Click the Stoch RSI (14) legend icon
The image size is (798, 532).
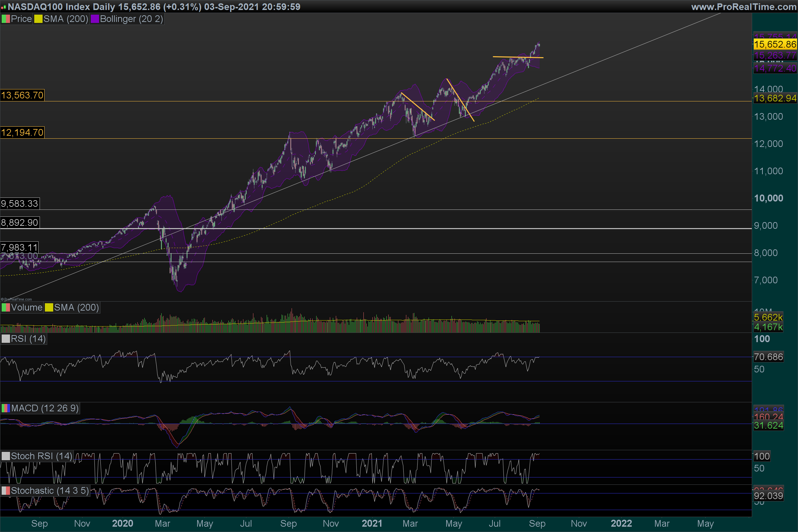click(x=5, y=456)
